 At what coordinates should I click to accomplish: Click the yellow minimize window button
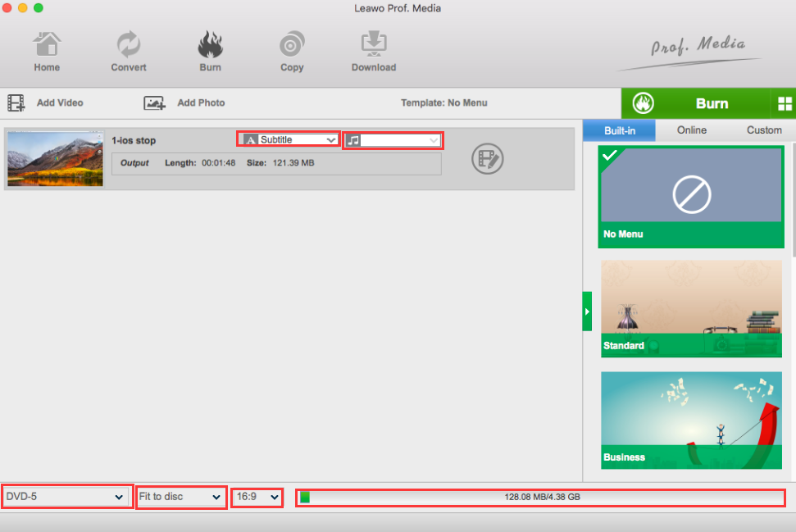pos(23,7)
